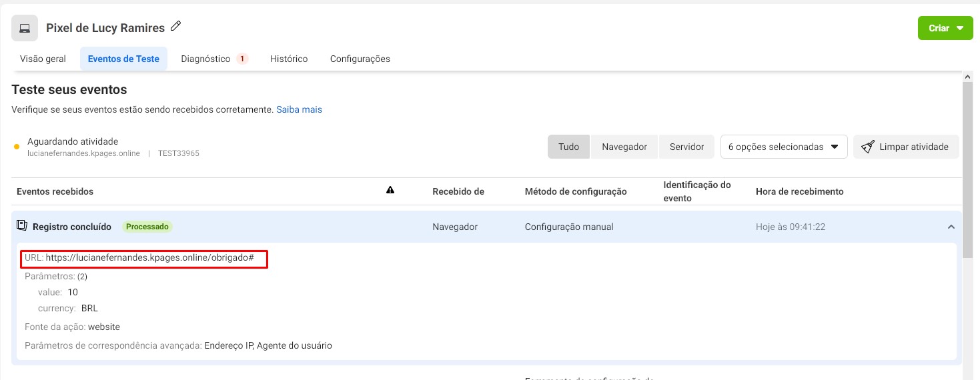Open the Histórico tab

click(x=289, y=59)
